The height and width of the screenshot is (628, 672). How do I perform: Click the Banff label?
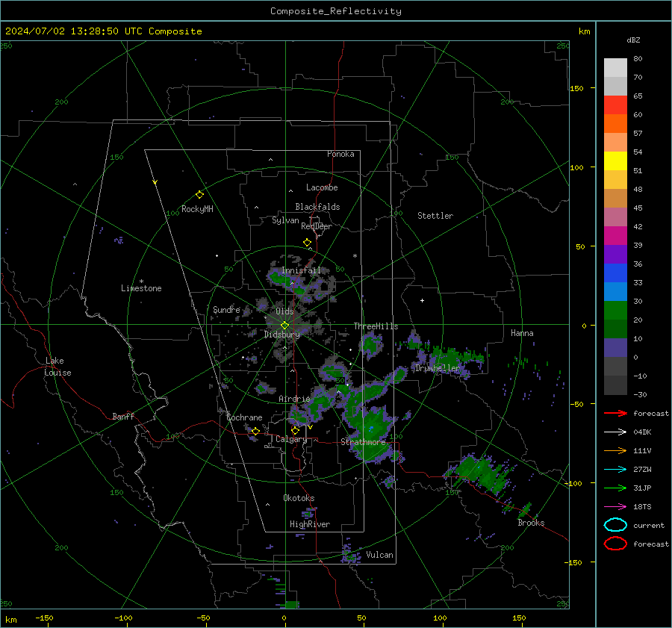pyautogui.click(x=123, y=417)
